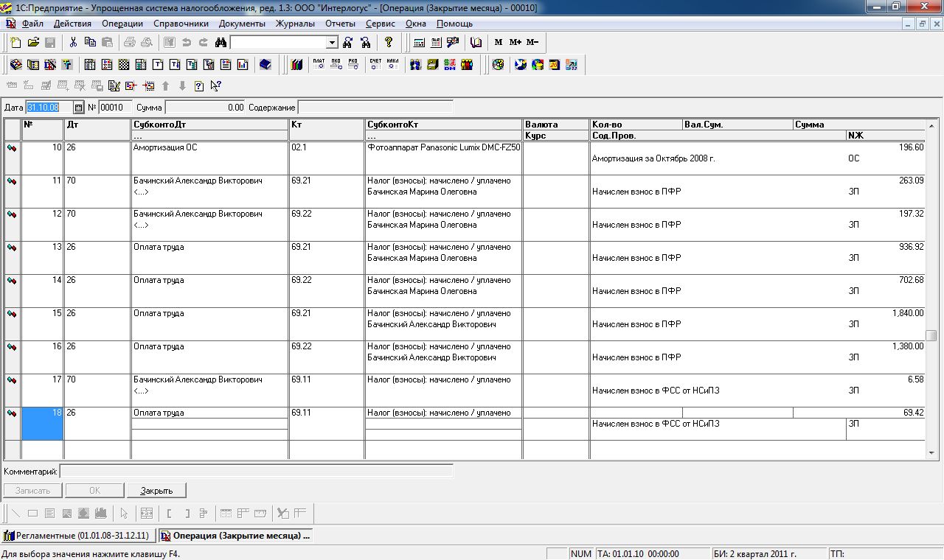Image resolution: width=944 pixels, height=560 pixels.
Task: Open the Отчеты menu
Action: [340, 24]
